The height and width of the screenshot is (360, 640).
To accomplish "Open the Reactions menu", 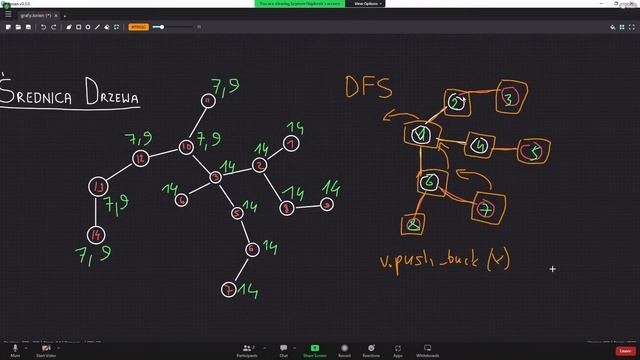I will click(371, 351).
